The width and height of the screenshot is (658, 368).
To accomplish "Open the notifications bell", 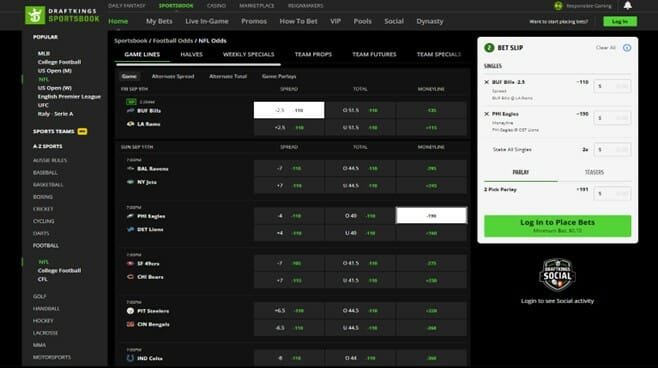I will [627, 5].
